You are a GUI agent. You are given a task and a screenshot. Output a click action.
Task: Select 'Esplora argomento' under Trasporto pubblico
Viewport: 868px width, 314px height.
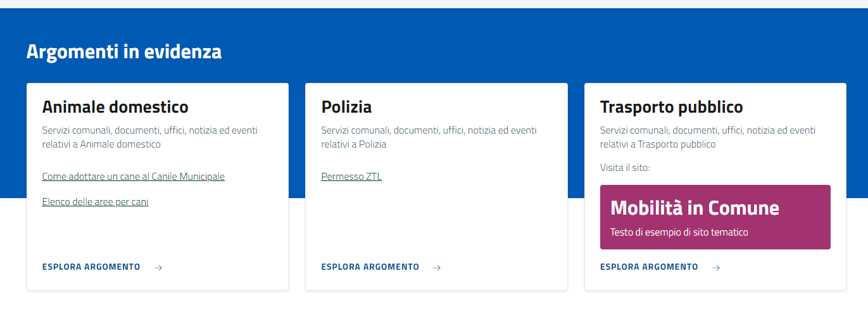[649, 267]
